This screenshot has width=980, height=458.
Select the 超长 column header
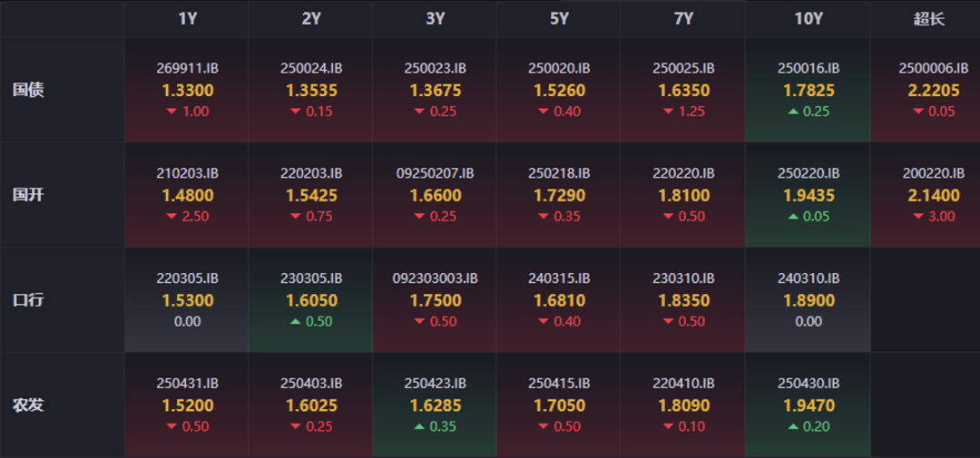tap(929, 19)
